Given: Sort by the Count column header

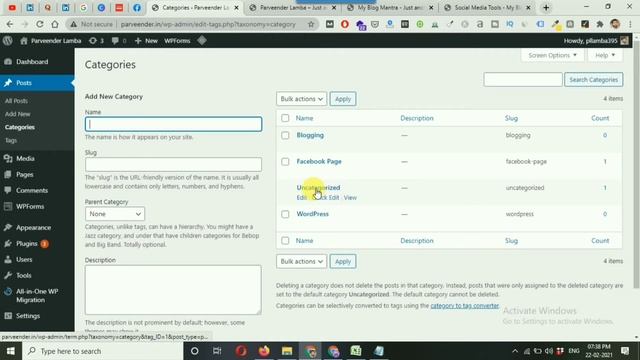Looking at the screenshot, I should pyautogui.click(x=600, y=118).
